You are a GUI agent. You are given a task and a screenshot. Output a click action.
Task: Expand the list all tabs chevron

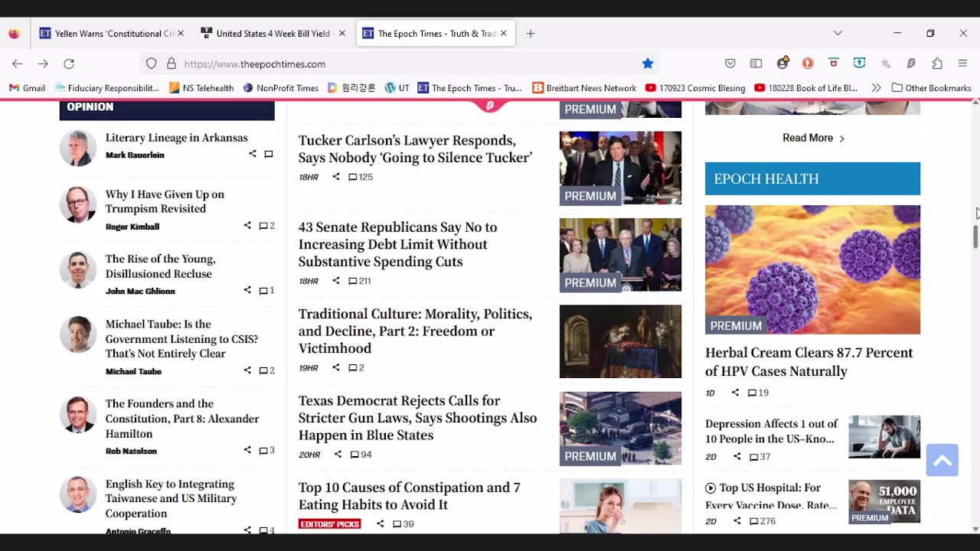(x=838, y=33)
